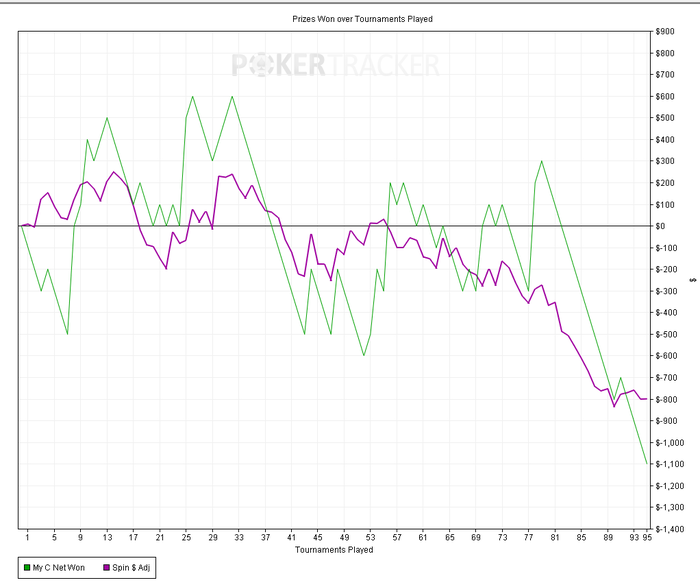Screen dimensions: 700x587
Task: Click the $-800 value on the Y axis
Action: point(667,400)
